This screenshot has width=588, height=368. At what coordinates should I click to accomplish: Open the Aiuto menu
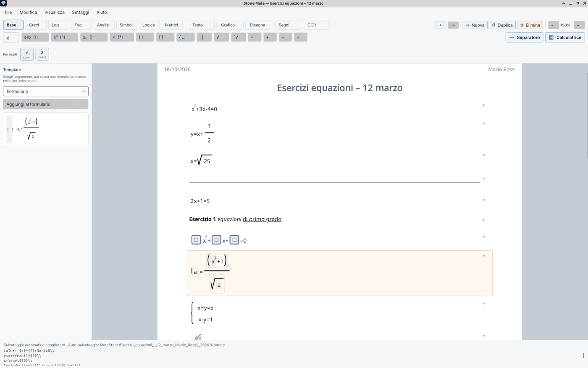[102, 12]
